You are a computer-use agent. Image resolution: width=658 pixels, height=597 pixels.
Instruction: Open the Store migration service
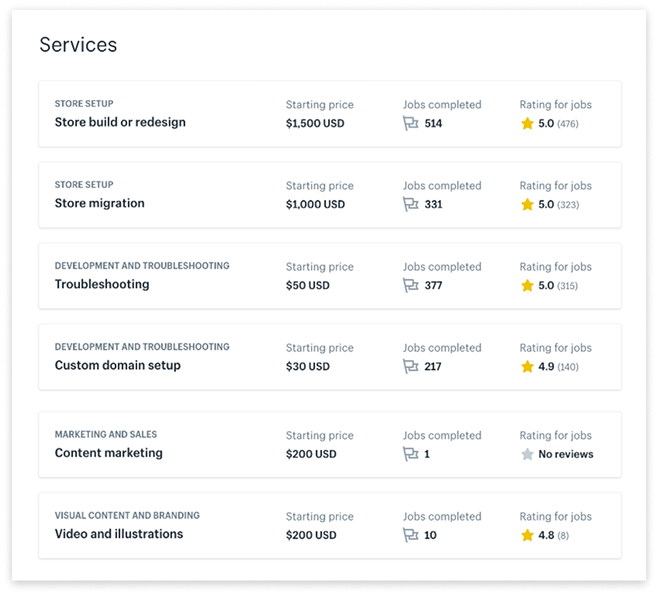tap(99, 203)
